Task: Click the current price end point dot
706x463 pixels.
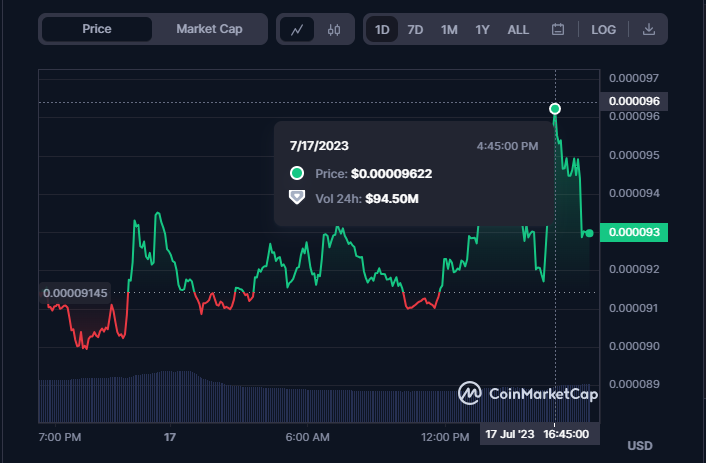Action: (x=589, y=233)
